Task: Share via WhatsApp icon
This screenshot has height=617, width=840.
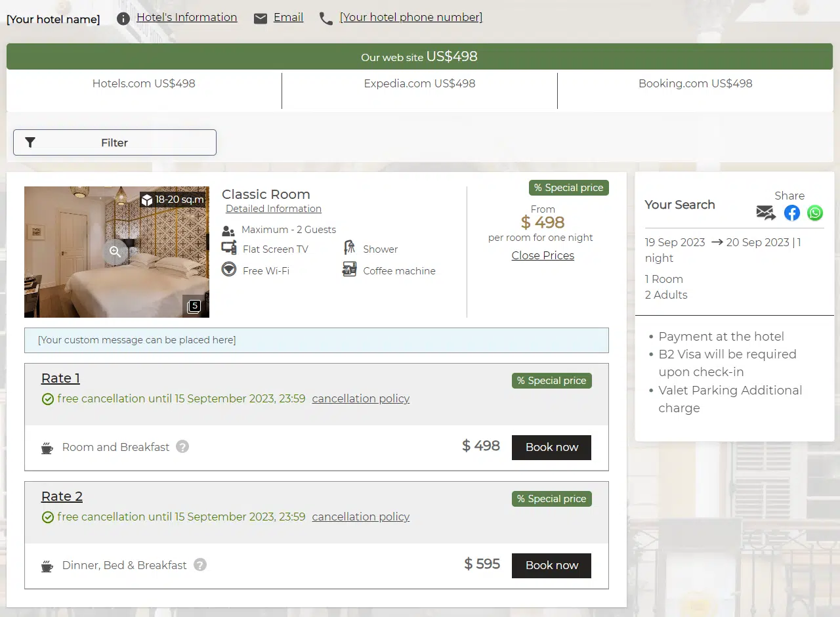Action: 814,213
